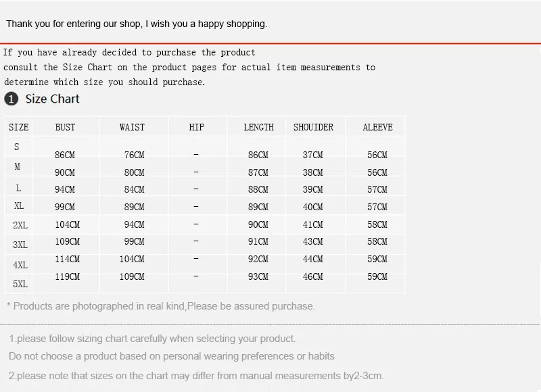This screenshot has height=392, width=541.
Task: Select the ALEEVE column header
Action: click(377, 127)
